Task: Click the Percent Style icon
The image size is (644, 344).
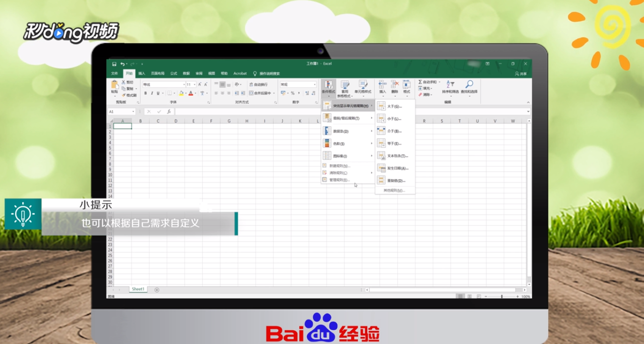Action: 292,93
